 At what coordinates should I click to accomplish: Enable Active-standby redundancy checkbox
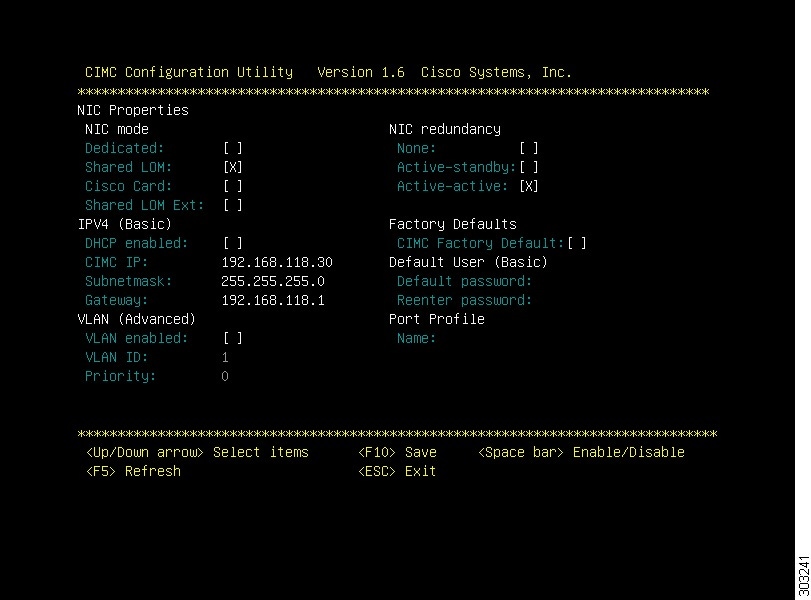coord(529,167)
